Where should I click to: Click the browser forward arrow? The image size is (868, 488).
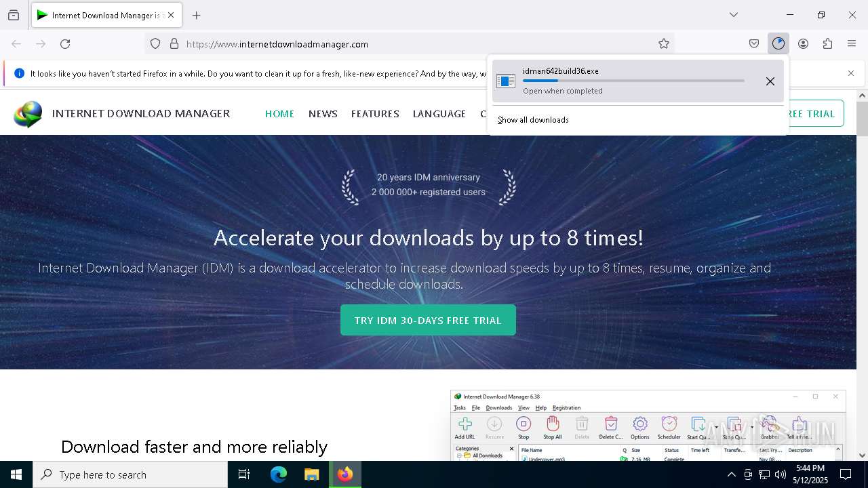click(41, 43)
